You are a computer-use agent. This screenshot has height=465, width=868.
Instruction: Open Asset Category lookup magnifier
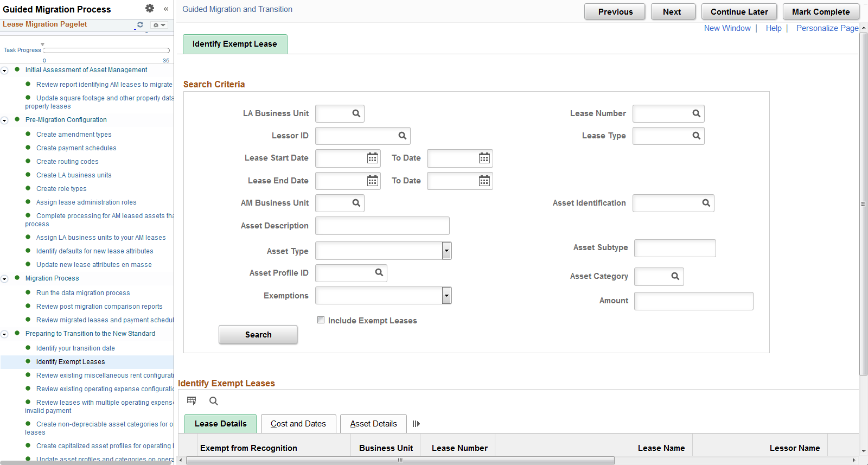pos(675,276)
